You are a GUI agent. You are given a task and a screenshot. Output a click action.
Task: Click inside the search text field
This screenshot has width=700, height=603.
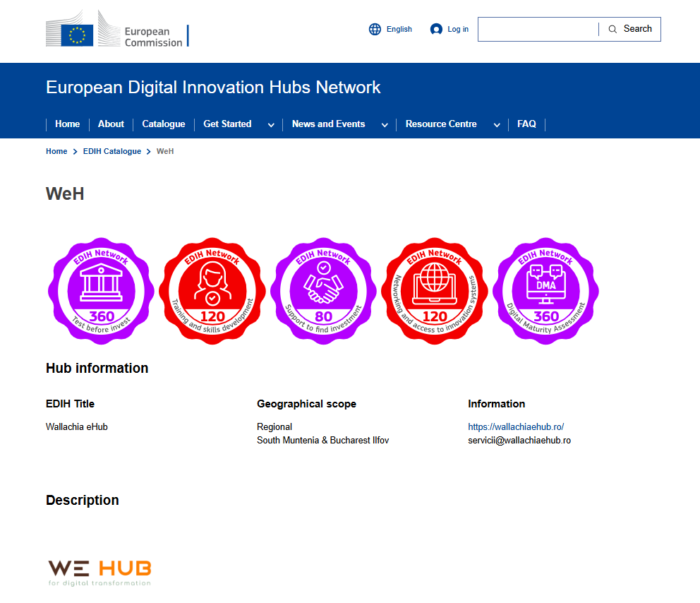[538, 29]
